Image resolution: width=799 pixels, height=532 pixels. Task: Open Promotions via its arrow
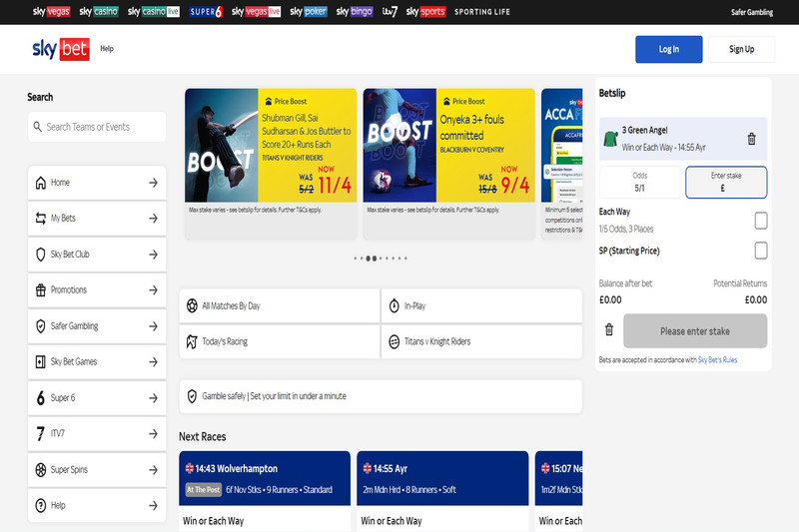(x=153, y=290)
